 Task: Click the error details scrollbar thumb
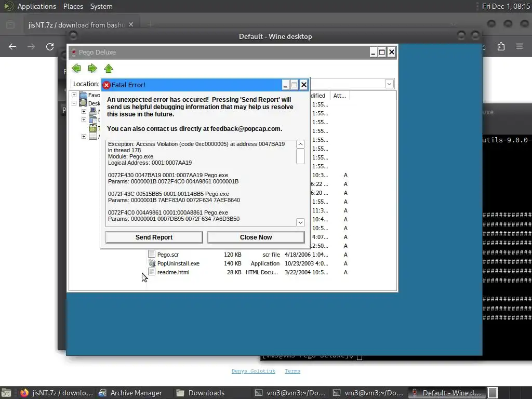(300, 156)
